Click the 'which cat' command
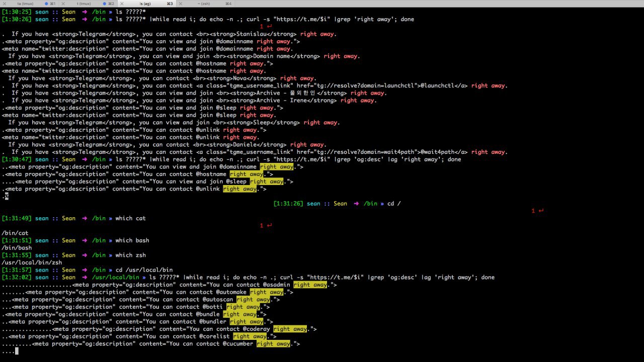This screenshot has width=644, height=362. coord(130,218)
